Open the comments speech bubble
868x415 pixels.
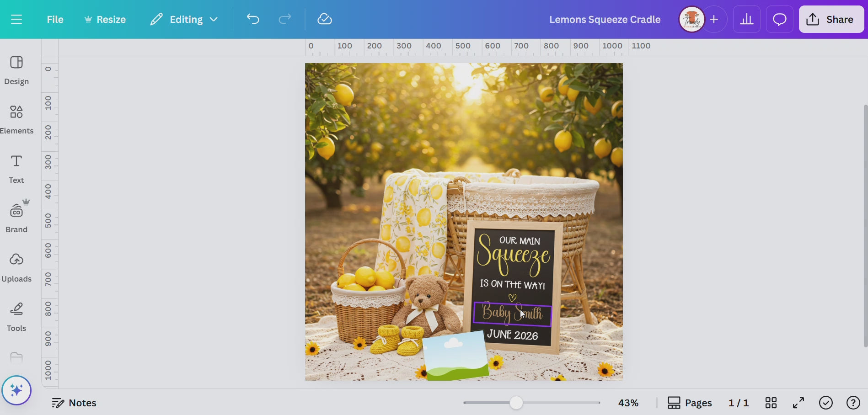779,19
